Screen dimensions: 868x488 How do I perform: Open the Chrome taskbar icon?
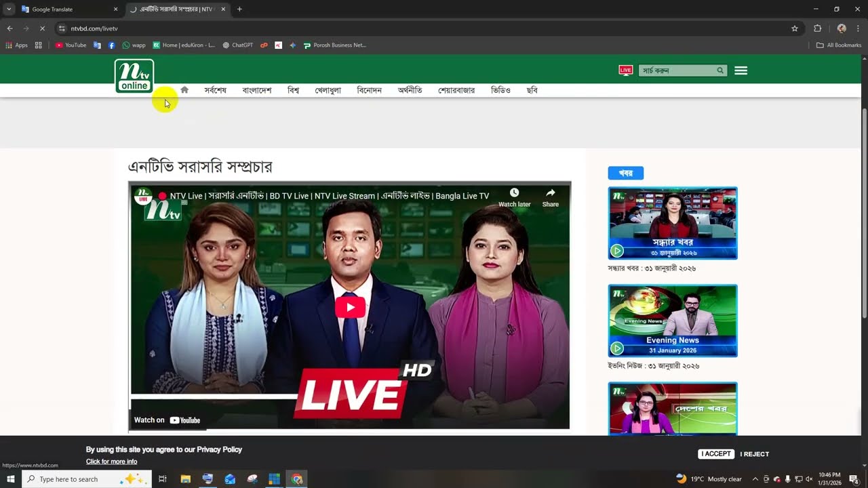click(297, 479)
